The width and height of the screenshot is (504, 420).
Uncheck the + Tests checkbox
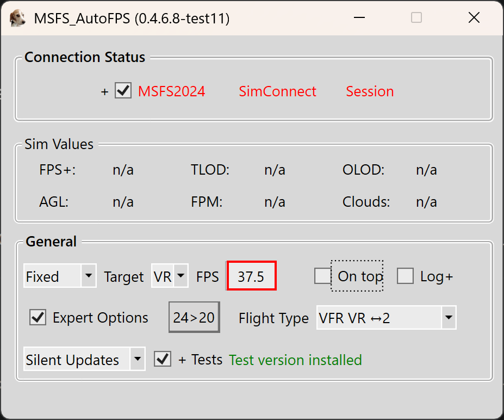(163, 359)
